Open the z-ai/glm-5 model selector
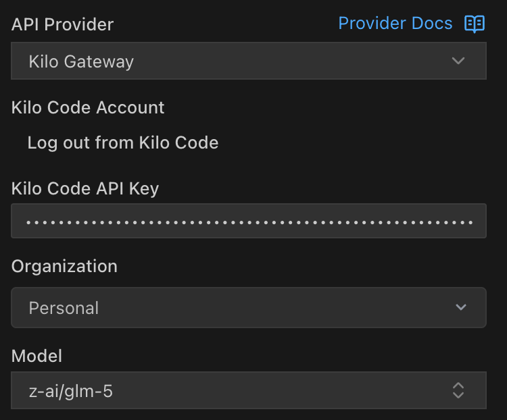The width and height of the screenshot is (507, 420). (249, 390)
